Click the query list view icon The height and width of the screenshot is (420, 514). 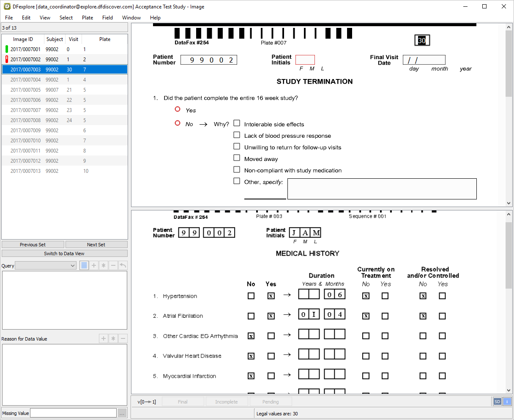pyautogui.click(x=84, y=265)
